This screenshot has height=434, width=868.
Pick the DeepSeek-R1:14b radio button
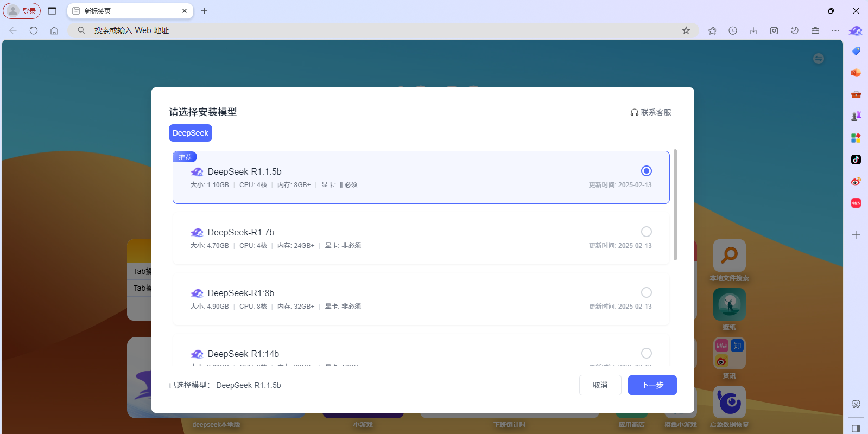646,353
